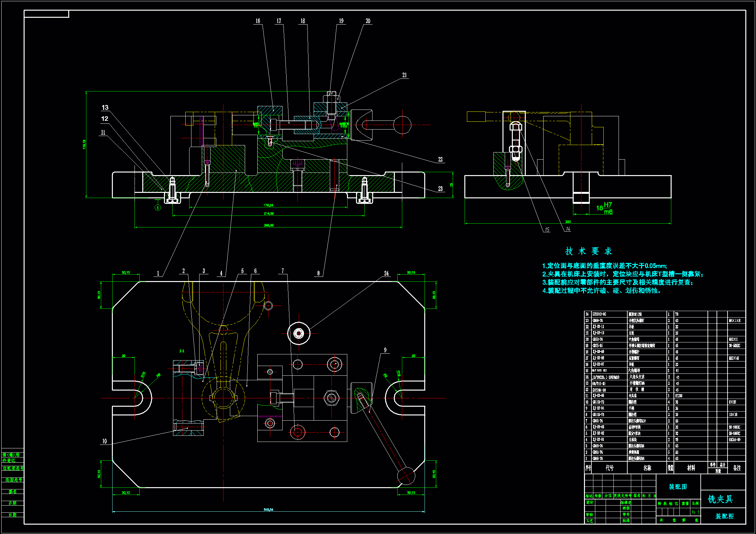Click parts list row 11 夹具体
Viewport: 756px width, 534px height.
pyautogui.click(x=632, y=396)
